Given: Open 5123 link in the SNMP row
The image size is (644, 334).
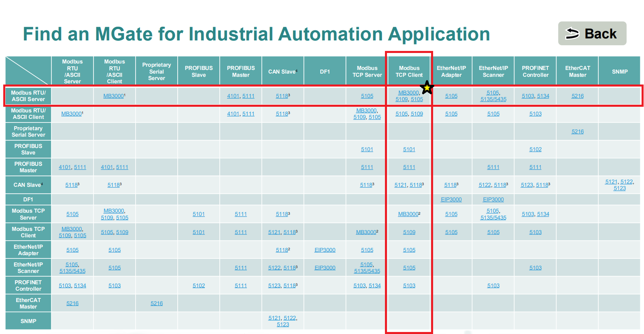Looking at the screenshot, I should click(283, 324).
